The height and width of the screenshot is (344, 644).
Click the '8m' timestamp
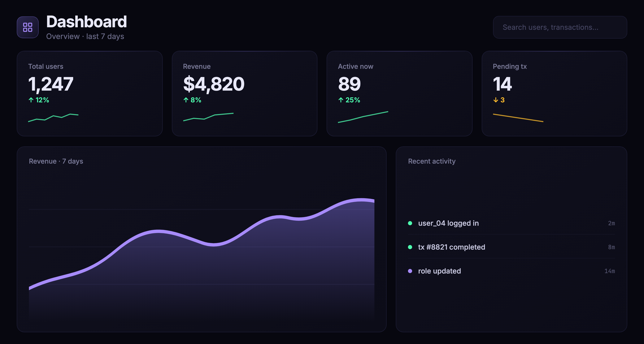pyautogui.click(x=612, y=247)
